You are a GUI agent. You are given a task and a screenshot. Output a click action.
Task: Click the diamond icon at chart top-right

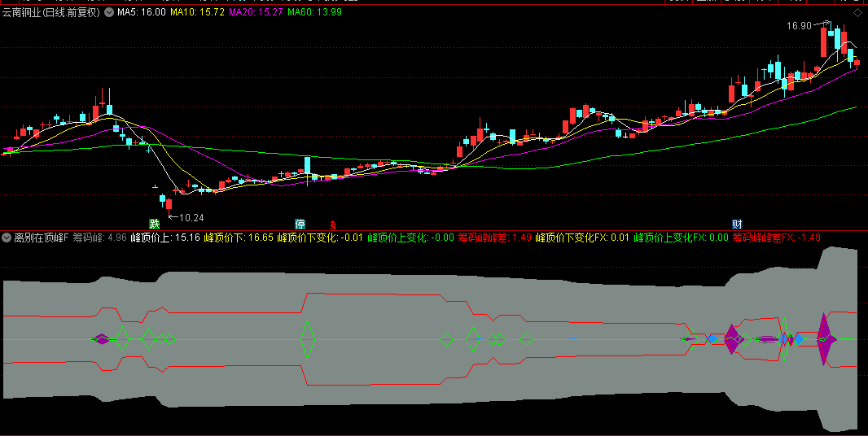(857, 13)
